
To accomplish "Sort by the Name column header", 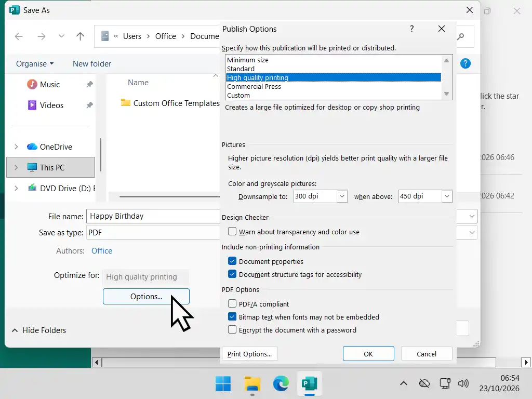I will tap(138, 83).
